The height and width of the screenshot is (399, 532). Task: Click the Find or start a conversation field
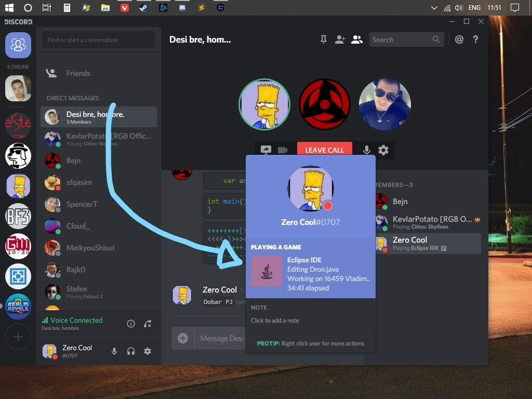(99, 39)
